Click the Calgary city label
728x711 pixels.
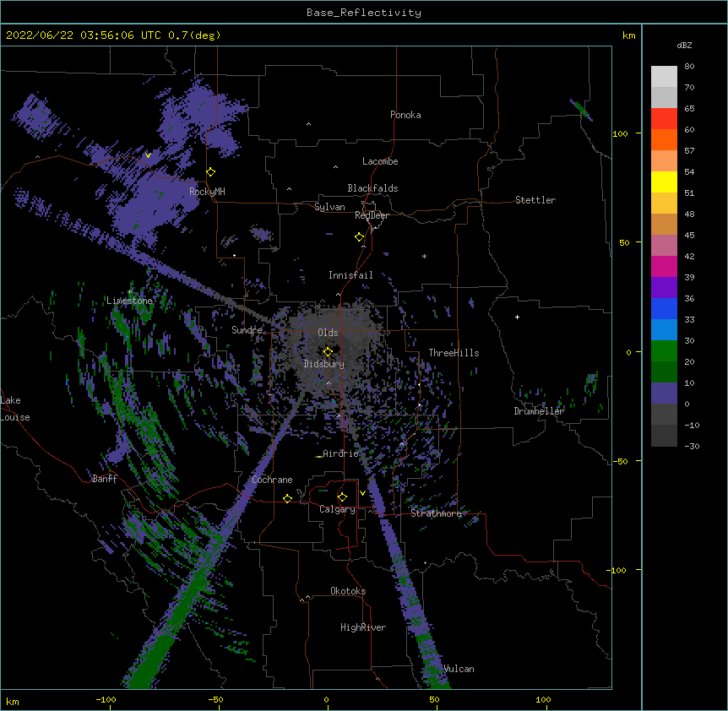point(337,509)
